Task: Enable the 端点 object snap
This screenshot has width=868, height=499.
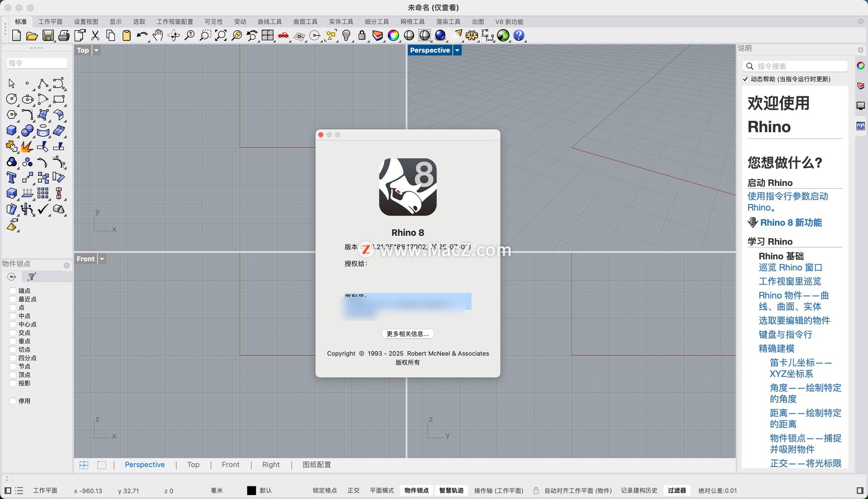Action: tap(13, 291)
